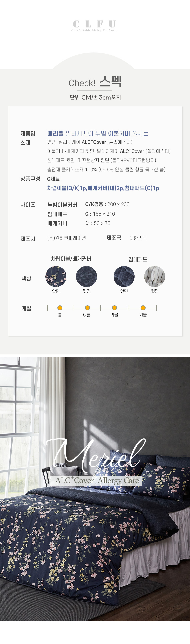Click the 겨울 season marker dot

[143, 308]
